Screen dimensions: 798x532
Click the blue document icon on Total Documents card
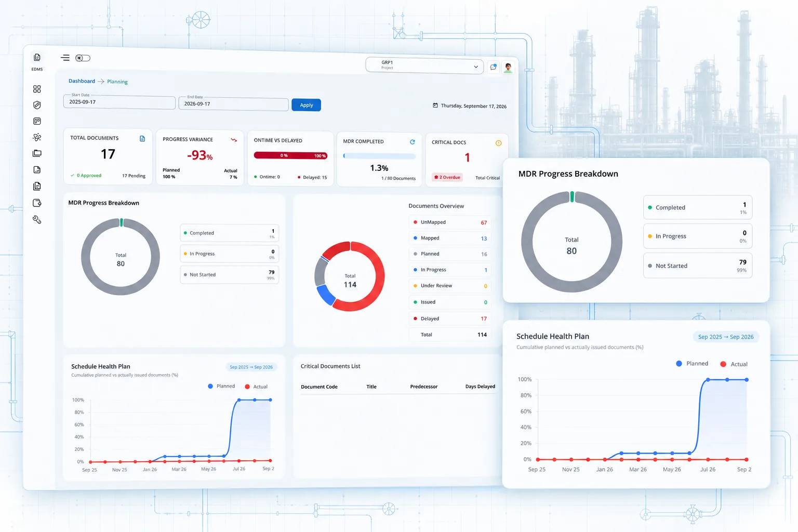pos(142,139)
